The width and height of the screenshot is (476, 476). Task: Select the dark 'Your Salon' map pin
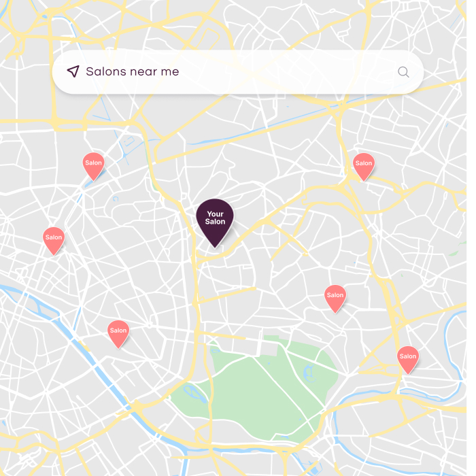(215, 223)
